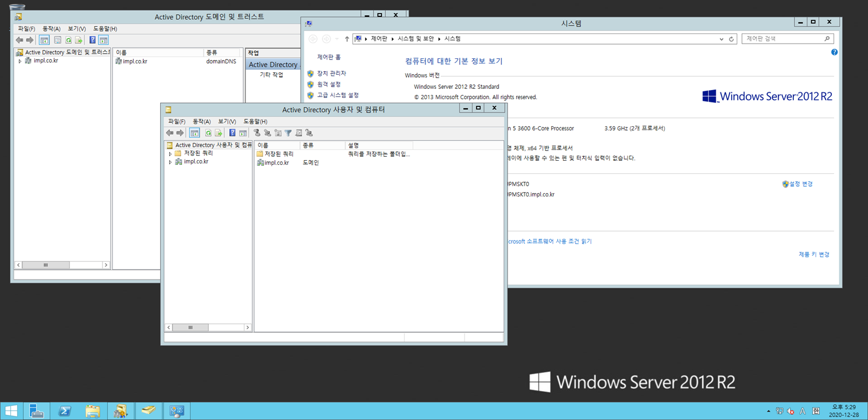This screenshot has height=420, width=868.
Task: Open 파일(F) menu in Domains and Trusts
Action: [x=26, y=28]
